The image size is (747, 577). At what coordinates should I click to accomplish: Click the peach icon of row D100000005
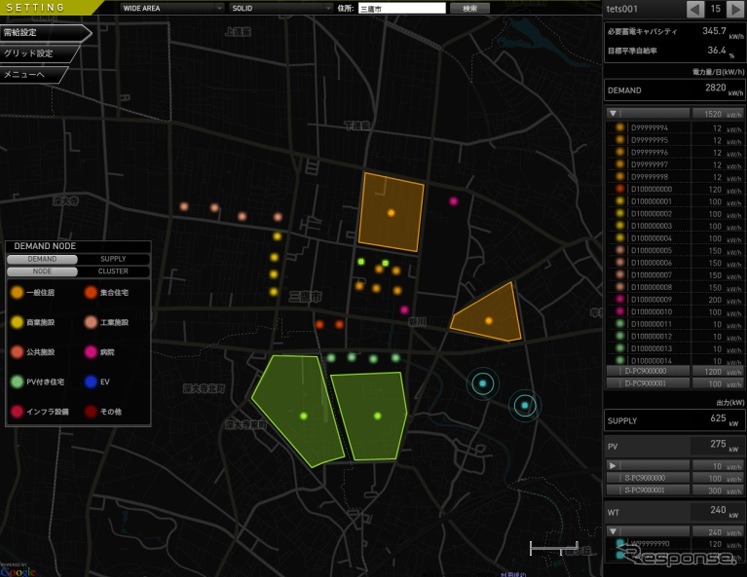pyautogui.click(x=620, y=250)
